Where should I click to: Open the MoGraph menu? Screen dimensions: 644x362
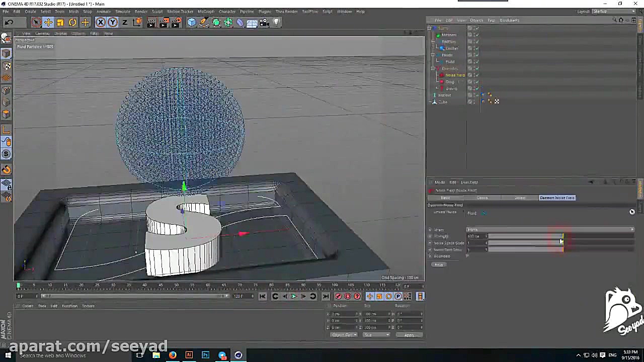[205, 11]
